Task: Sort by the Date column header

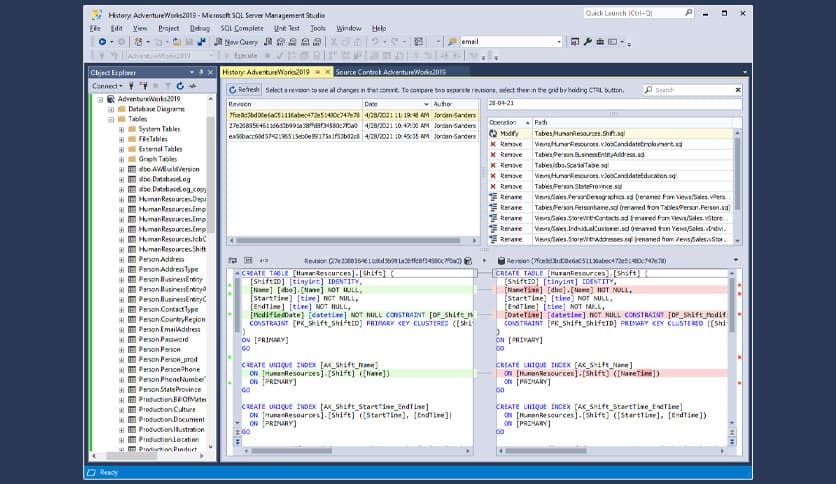Action: point(397,104)
